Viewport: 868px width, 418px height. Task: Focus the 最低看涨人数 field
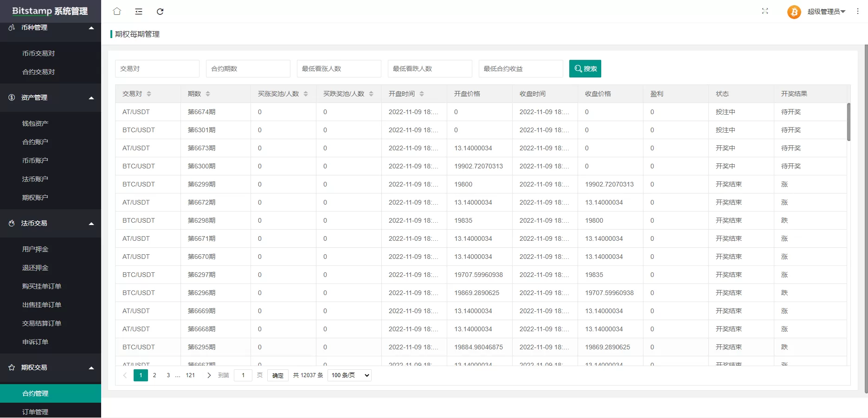click(339, 69)
